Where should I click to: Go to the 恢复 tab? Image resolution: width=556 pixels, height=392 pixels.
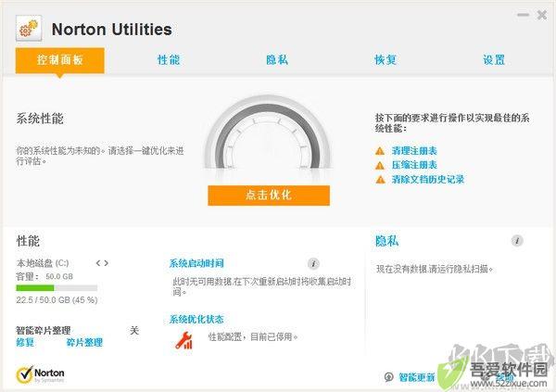(x=385, y=60)
